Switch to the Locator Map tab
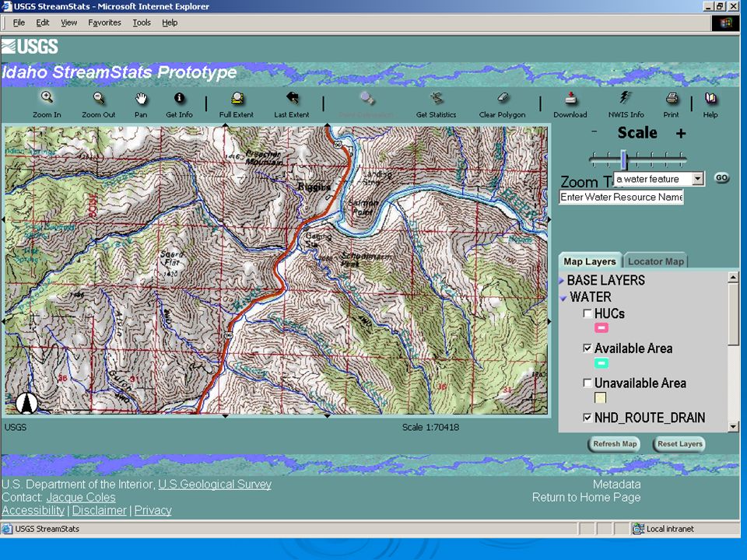 point(655,261)
